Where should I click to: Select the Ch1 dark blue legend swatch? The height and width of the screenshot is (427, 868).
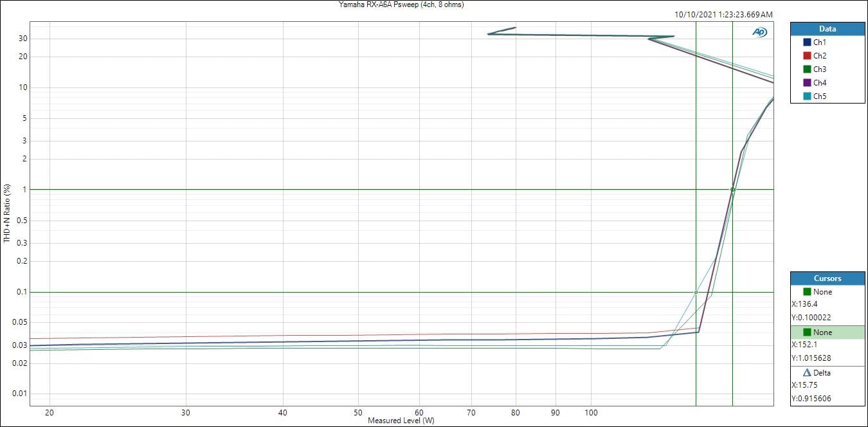pyautogui.click(x=807, y=42)
